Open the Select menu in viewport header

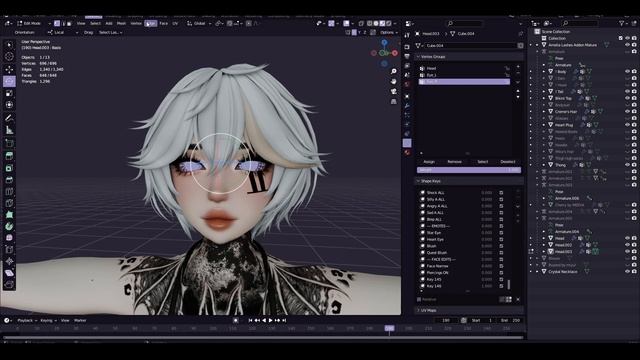click(x=95, y=23)
